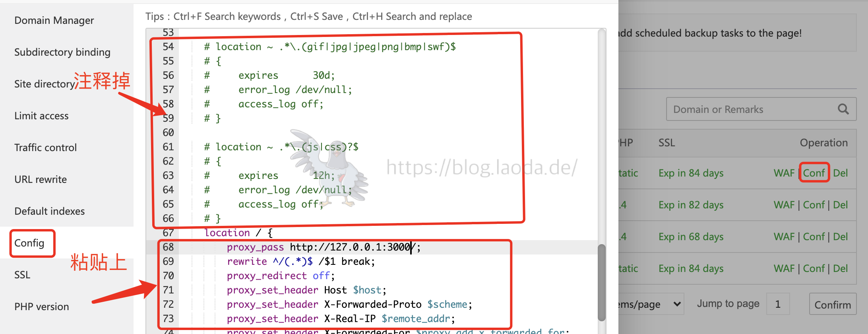Select the Default indexes tab
Screen dimensions: 868x334
49,211
